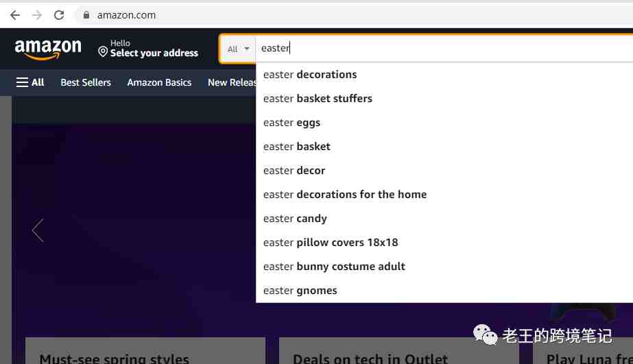The height and width of the screenshot is (364, 633).
Task: Choose suggestion easter eggs
Action: [x=444, y=123]
